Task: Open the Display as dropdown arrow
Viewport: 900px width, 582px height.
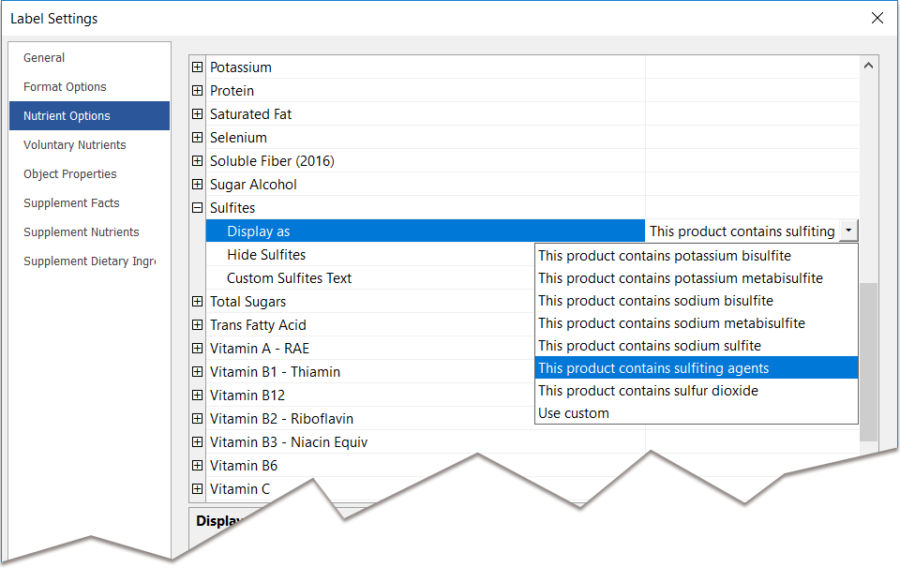Action: [x=848, y=231]
